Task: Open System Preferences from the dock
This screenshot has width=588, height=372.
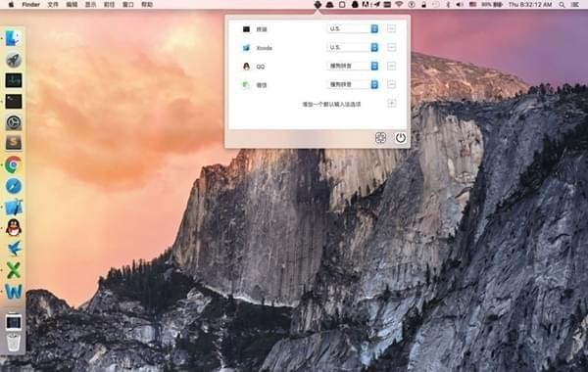Action: 14,122
